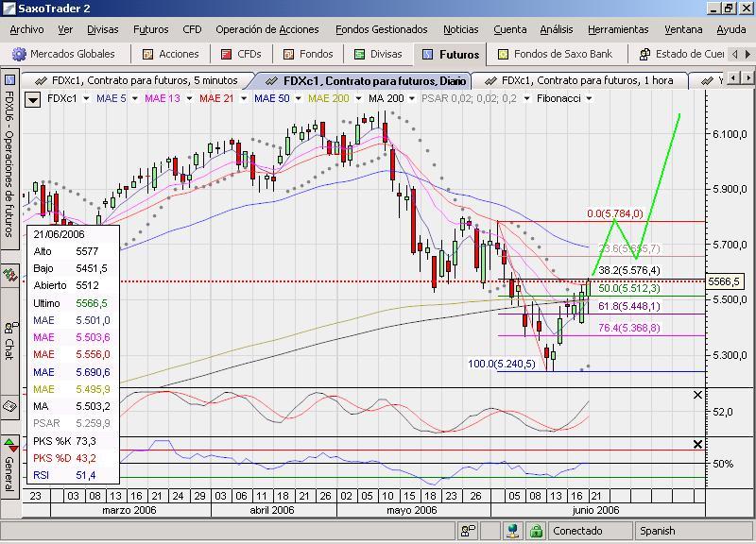Click the CFDs red toolbar icon
Image resolution: width=756 pixels, height=544 pixels.
[x=226, y=55]
